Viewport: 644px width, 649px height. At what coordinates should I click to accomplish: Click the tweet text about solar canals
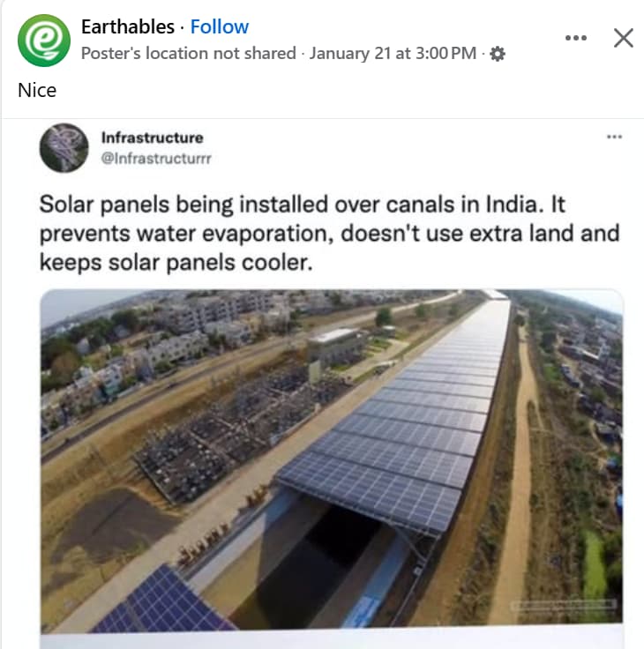[329, 233]
